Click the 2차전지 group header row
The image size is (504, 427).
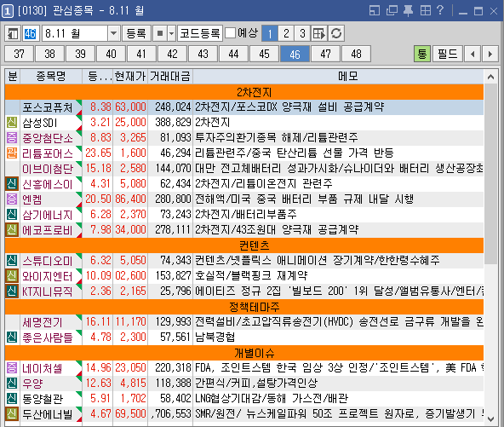244,92
